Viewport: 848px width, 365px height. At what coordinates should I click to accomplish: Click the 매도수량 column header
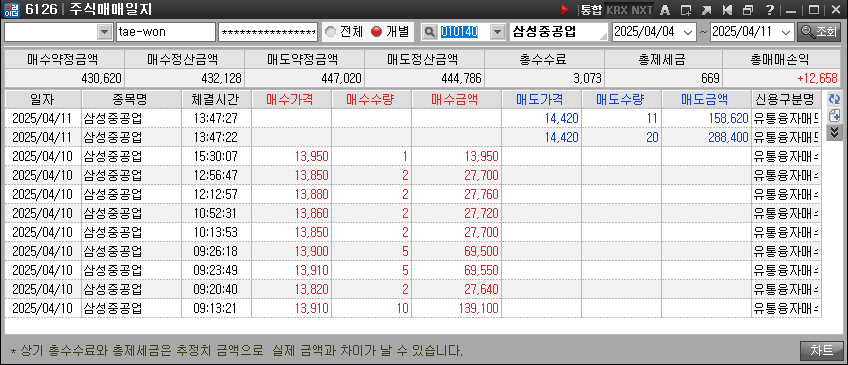click(621, 99)
